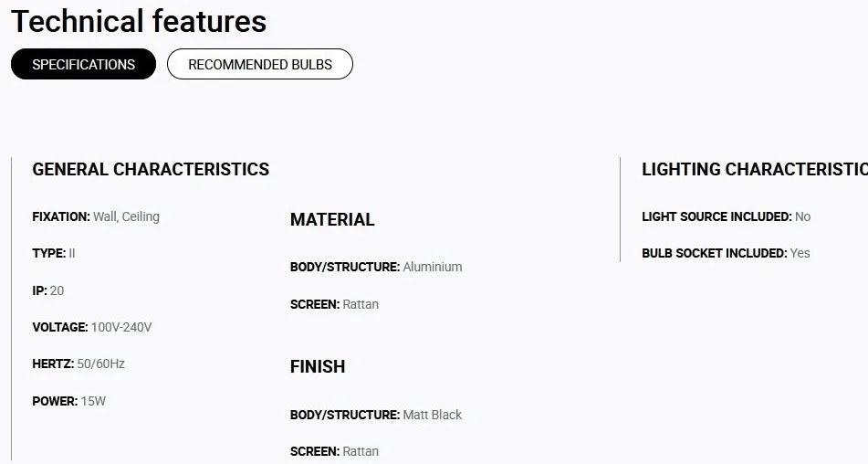868x464 pixels.
Task: Click the Voltage 100V-240V value
Action: pyautogui.click(x=121, y=327)
